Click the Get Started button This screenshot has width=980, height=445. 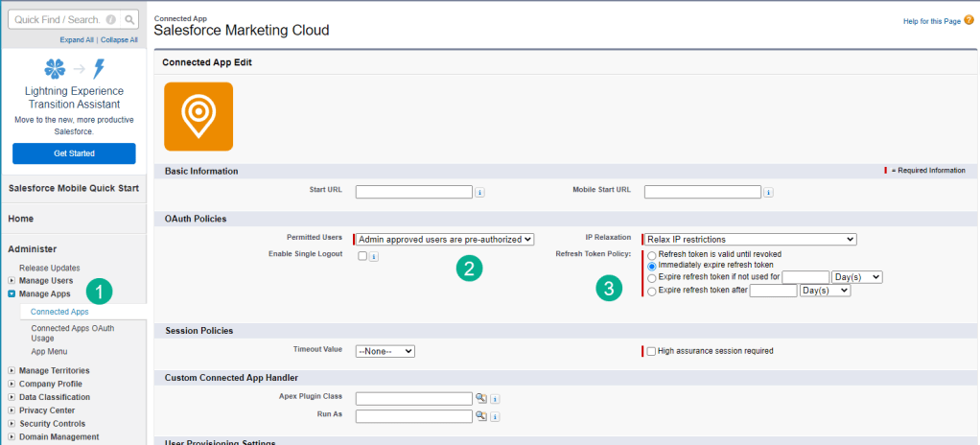[74, 153]
